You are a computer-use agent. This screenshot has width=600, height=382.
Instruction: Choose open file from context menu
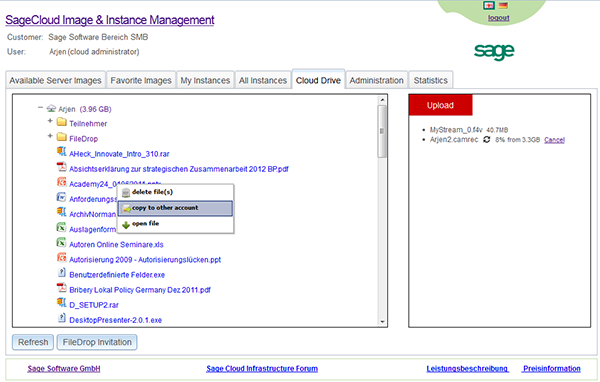[x=176, y=224]
